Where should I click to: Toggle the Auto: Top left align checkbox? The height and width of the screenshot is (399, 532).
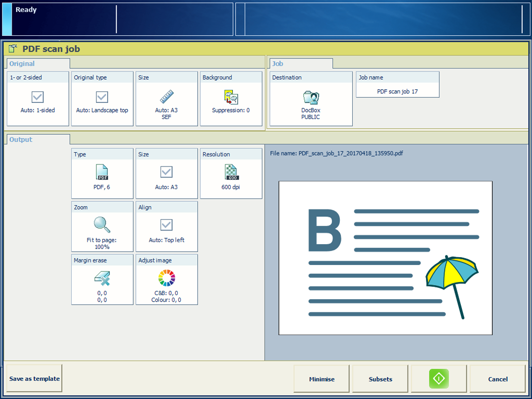pyautogui.click(x=167, y=225)
